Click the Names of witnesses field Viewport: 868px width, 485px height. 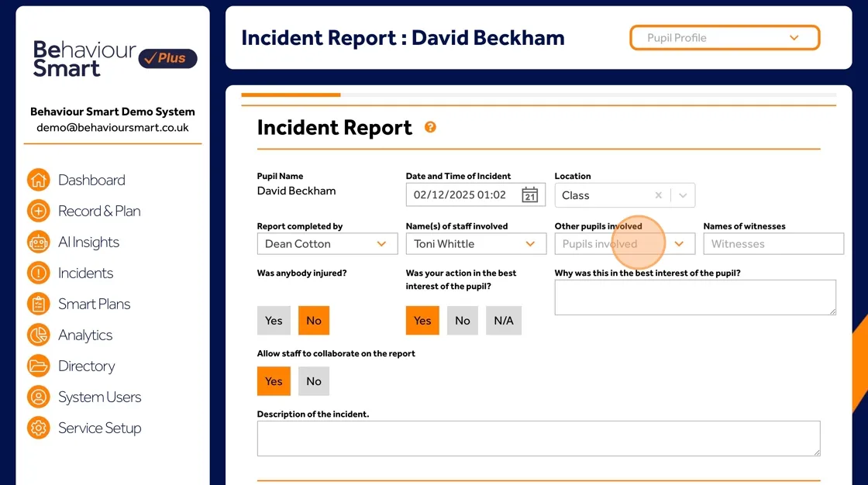(773, 243)
